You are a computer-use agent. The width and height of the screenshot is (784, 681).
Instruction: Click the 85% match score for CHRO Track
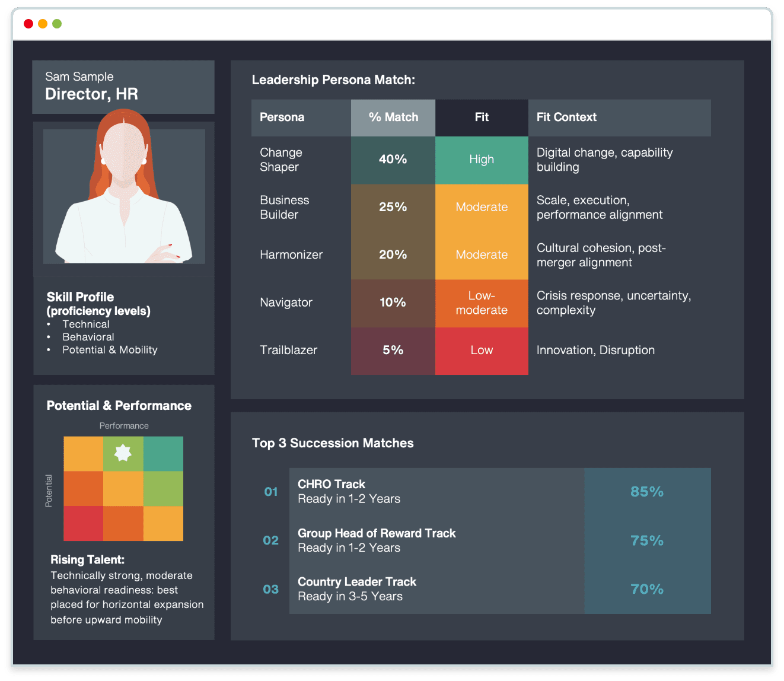point(646,491)
